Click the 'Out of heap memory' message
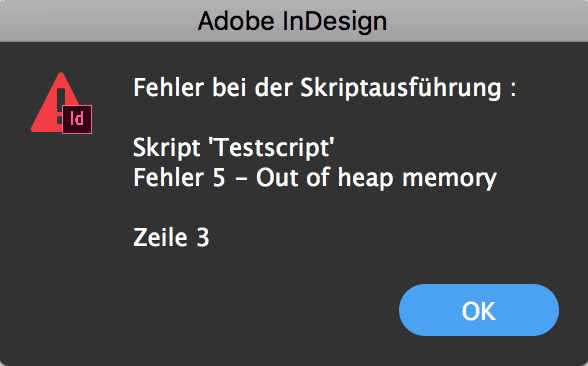 pos(376,178)
